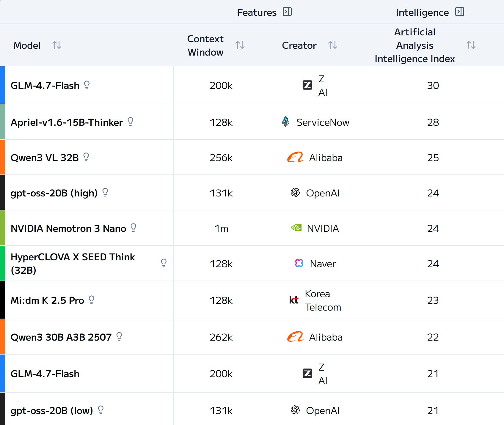This screenshot has width=504, height=425.
Task: Select the 1m context window cell
Action: tap(221, 228)
